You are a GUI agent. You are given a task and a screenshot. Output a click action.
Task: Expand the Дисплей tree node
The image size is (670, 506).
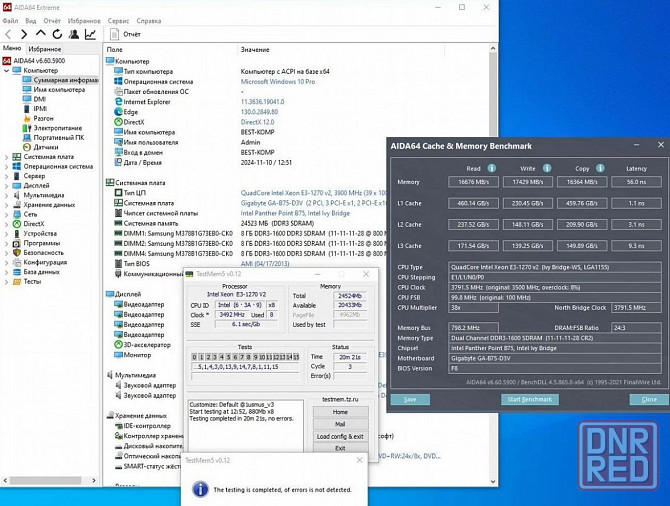tap(6, 186)
